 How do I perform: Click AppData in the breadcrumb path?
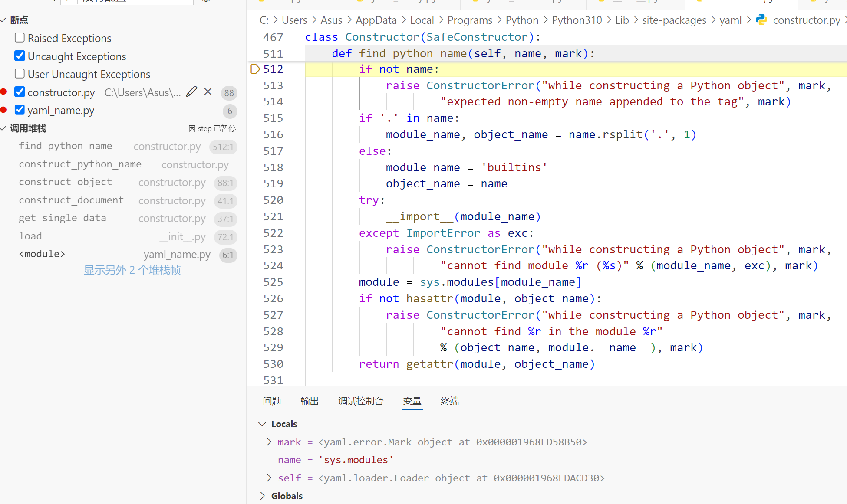(376, 20)
